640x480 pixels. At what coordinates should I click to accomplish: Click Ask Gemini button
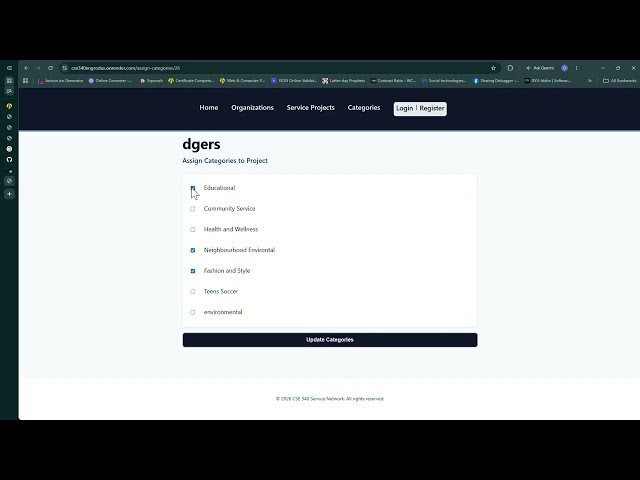pos(540,68)
